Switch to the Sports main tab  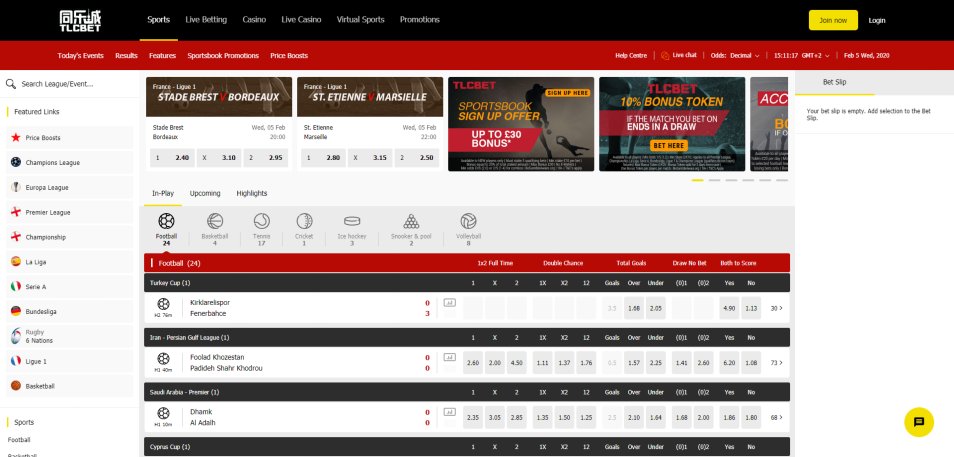pyautogui.click(x=158, y=19)
